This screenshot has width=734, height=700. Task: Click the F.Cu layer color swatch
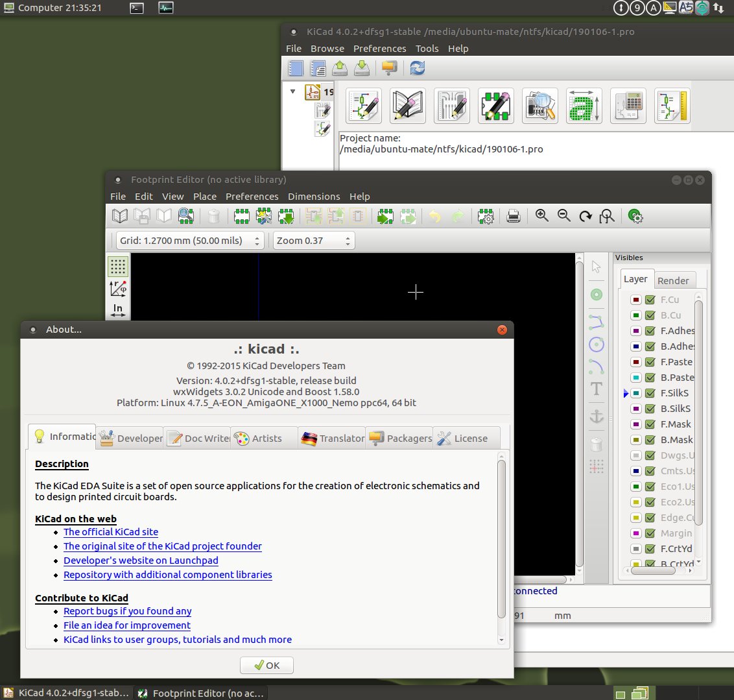click(635, 300)
